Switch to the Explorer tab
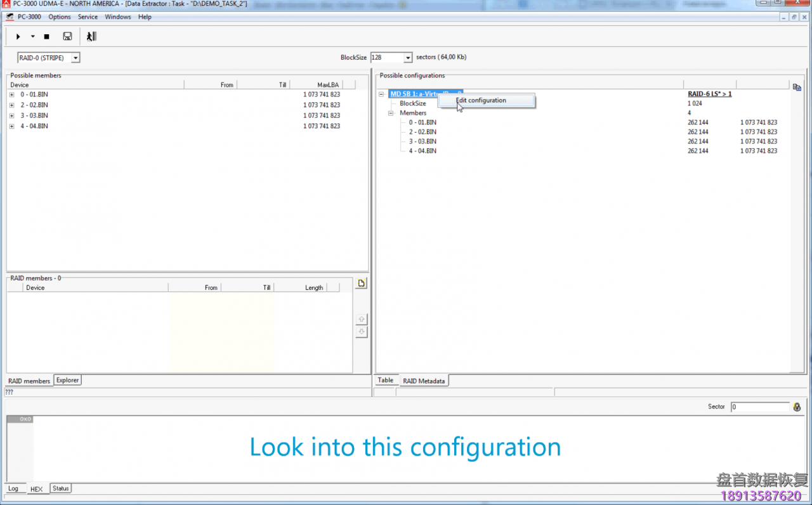812x505 pixels. pos(67,380)
